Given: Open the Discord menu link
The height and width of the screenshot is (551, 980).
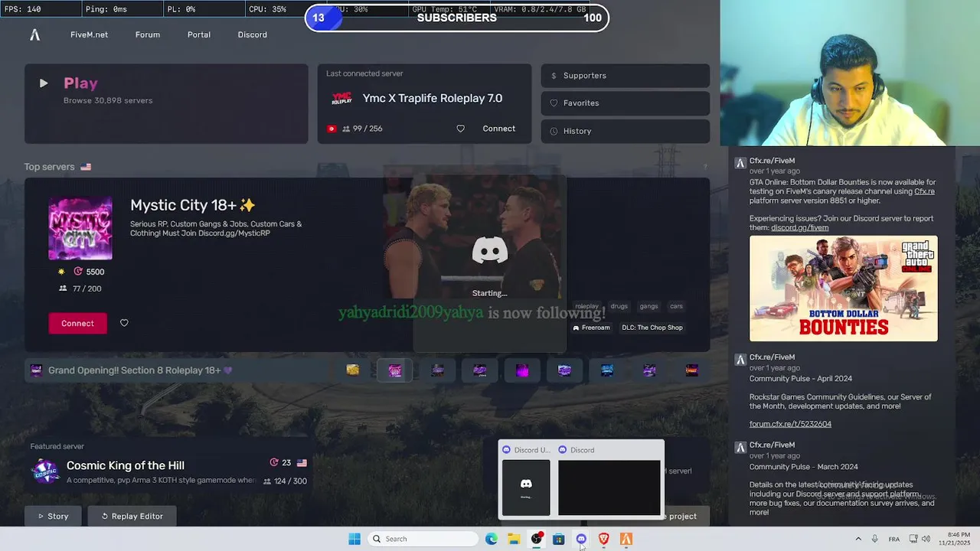Looking at the screenshot, I should click(253, 34).
